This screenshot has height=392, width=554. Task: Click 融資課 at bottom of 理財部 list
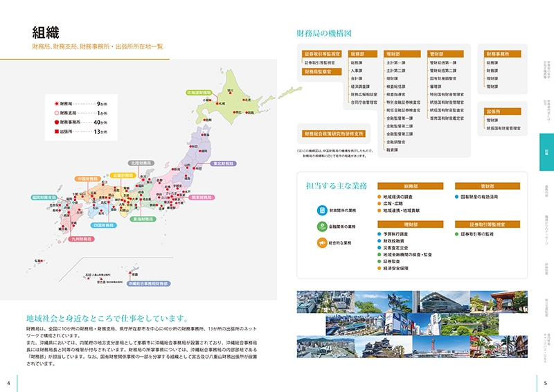[x=392, y=150]
